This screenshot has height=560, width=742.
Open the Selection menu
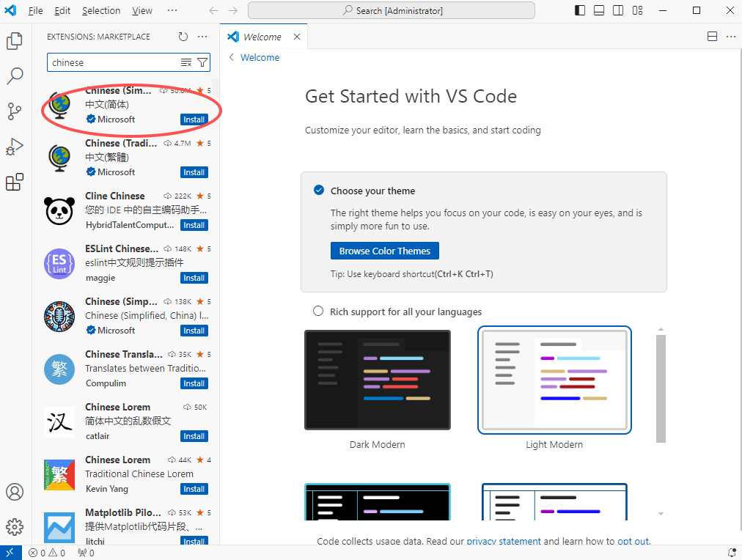101,10
